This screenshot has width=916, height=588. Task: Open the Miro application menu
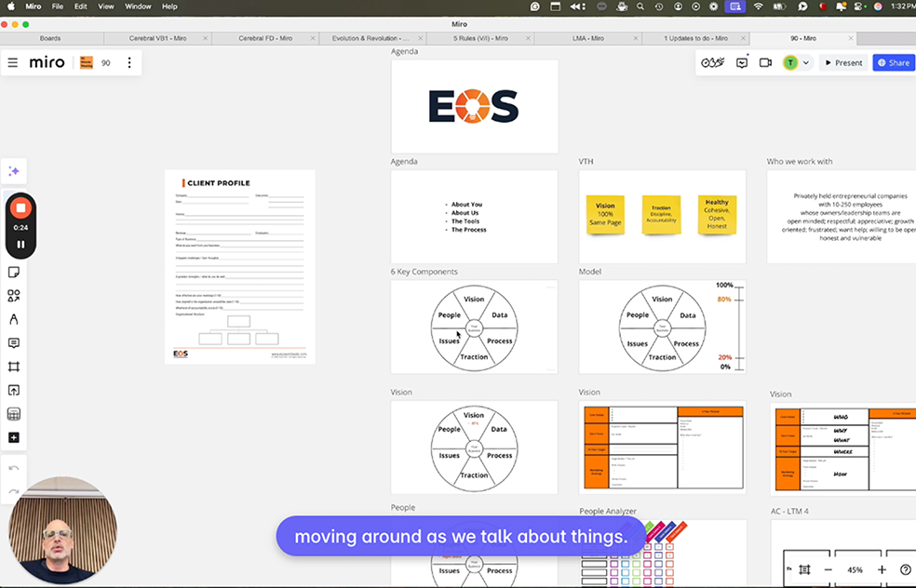tap(34, 7)
